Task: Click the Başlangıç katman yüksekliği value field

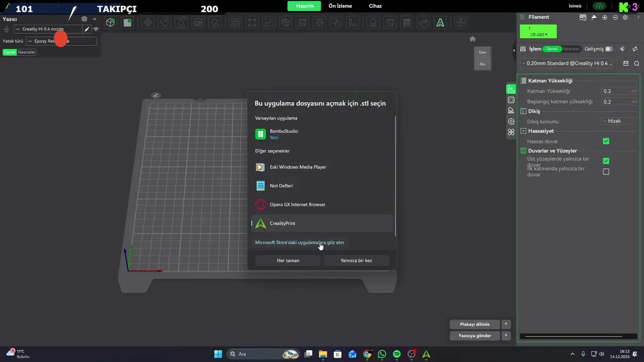Action: pyautogui.click(x=619, y=102)
